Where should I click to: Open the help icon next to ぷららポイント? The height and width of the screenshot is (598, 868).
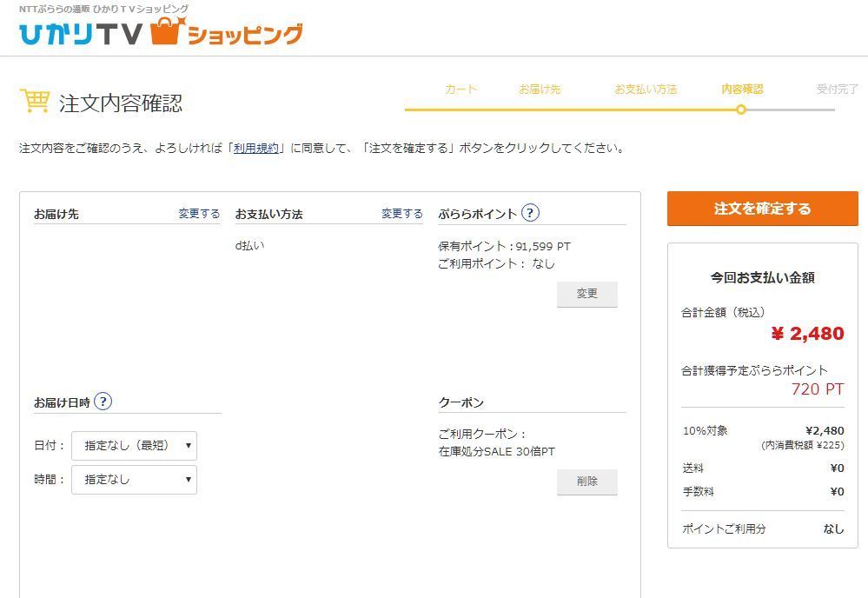pos(530,213)
